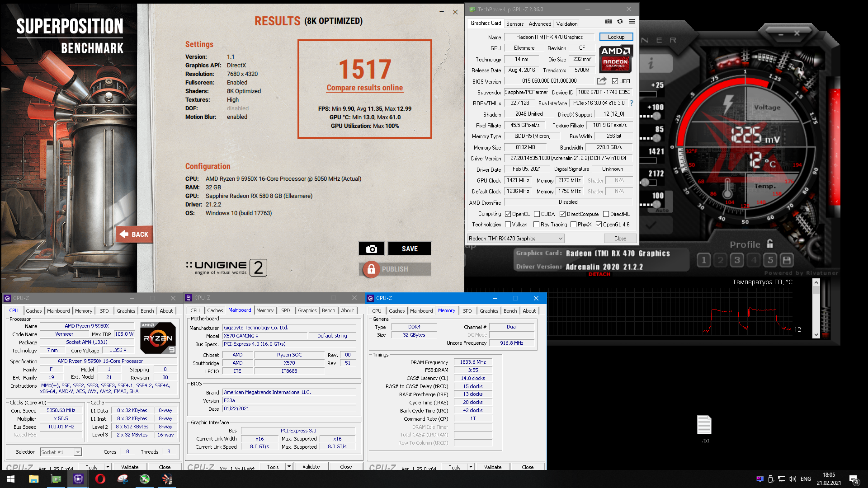The width and height of the screenshot is (868, 488).
Task: Click the Afterburner +100 power limit slider knob
Action: (657, 116)
